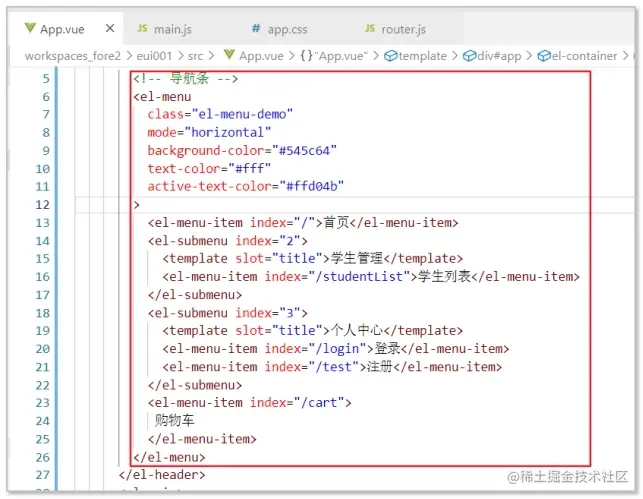The width and height of the screenshot is (643, 499).
Task: Expand the chevron after the div#app breadcrumb
Action: tap(529, 56)
